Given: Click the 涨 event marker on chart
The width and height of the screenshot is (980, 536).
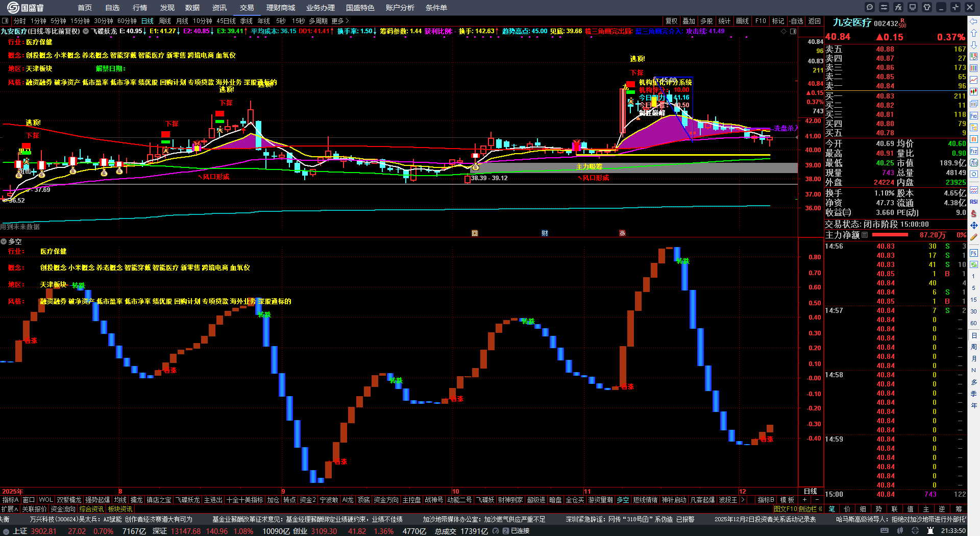Looking at the screenshot, I should tap(622, 233).
